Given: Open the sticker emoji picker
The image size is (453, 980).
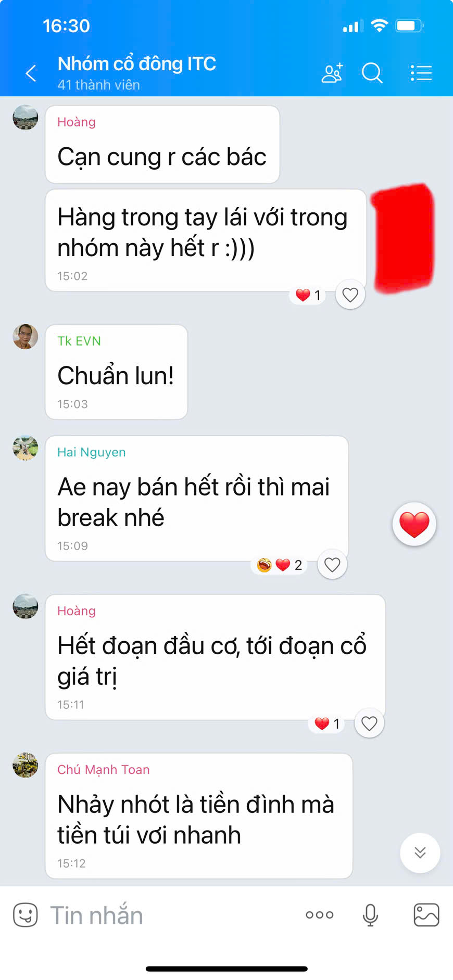Looking at the screenshot, I should [25, 914].
